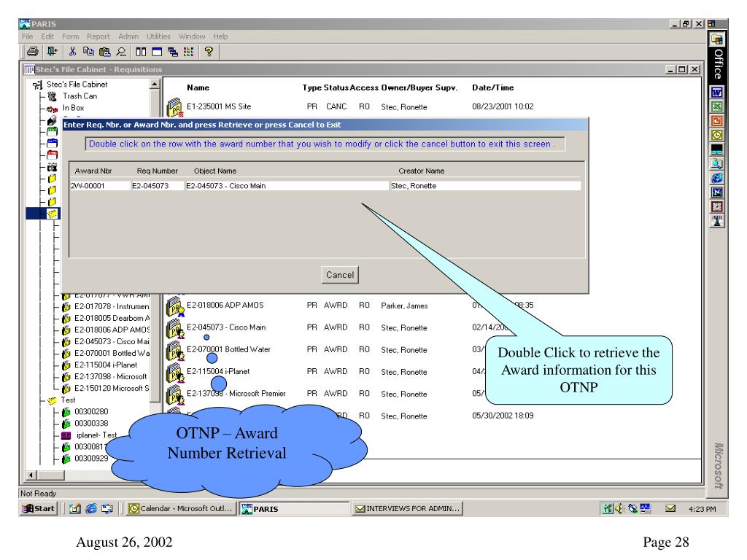Screen dimensions: 747x560
Task: Click tree scrollbar up arrow
Action: tap(155, 85)
